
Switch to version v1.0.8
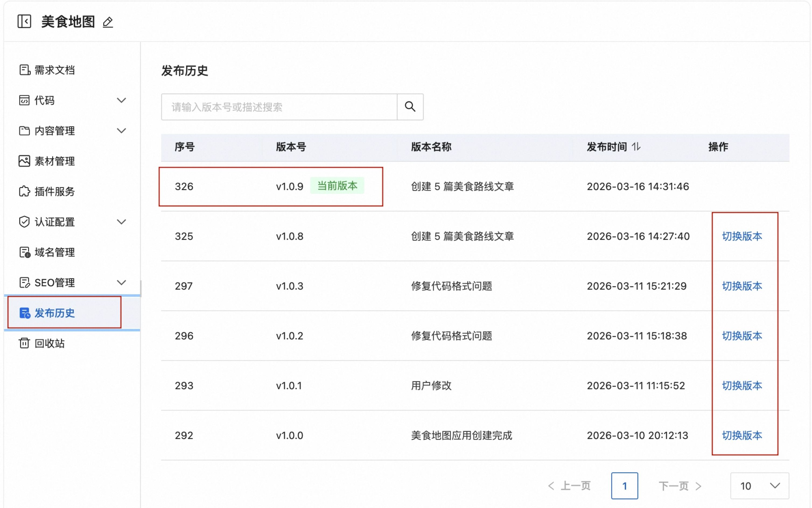(742, 236)
